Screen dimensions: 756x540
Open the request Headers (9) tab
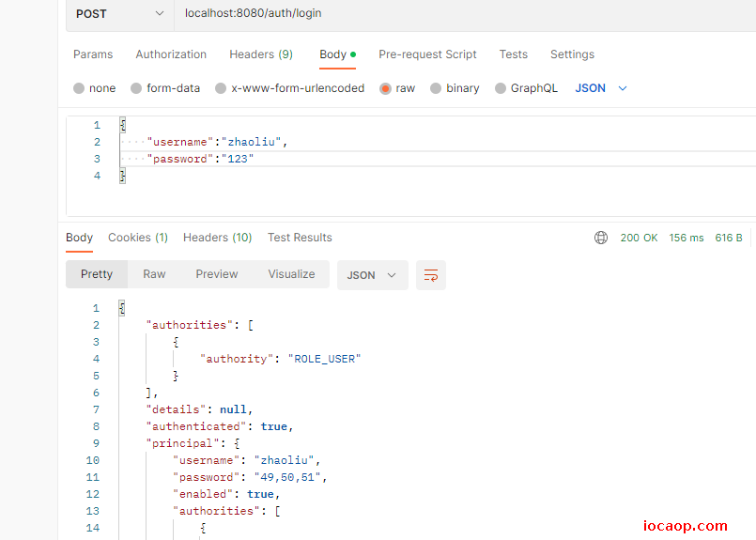261,54
